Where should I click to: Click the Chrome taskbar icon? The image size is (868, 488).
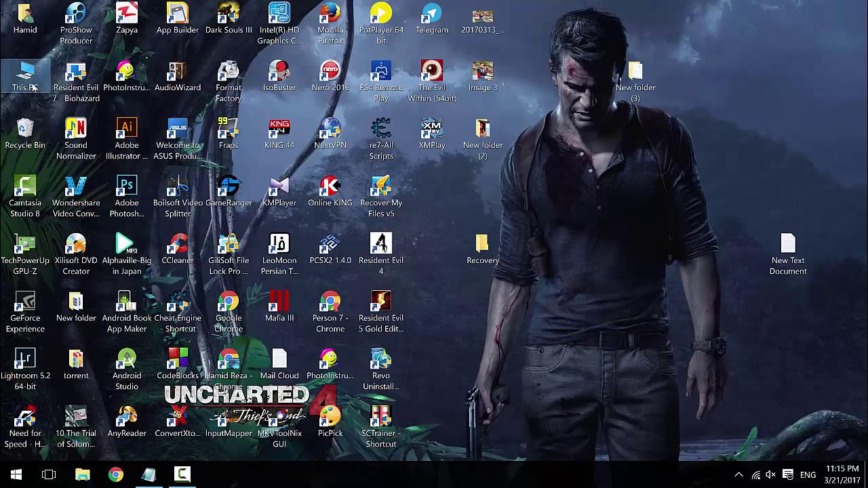click(x=116, y=474)
